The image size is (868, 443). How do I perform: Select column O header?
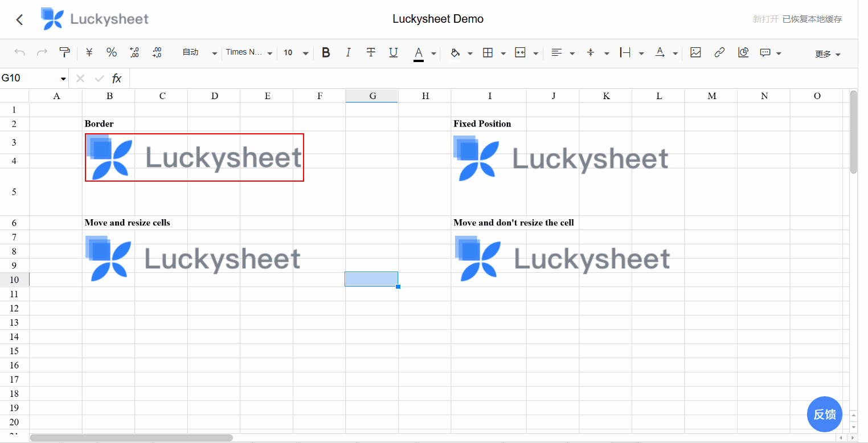pos(817,96)
